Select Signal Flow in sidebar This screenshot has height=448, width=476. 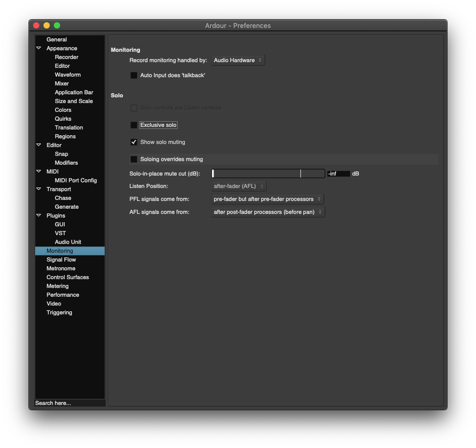[61, 259]
